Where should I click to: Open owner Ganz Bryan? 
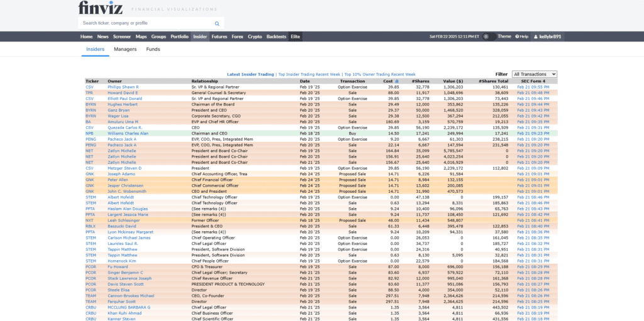coord(119,111)
